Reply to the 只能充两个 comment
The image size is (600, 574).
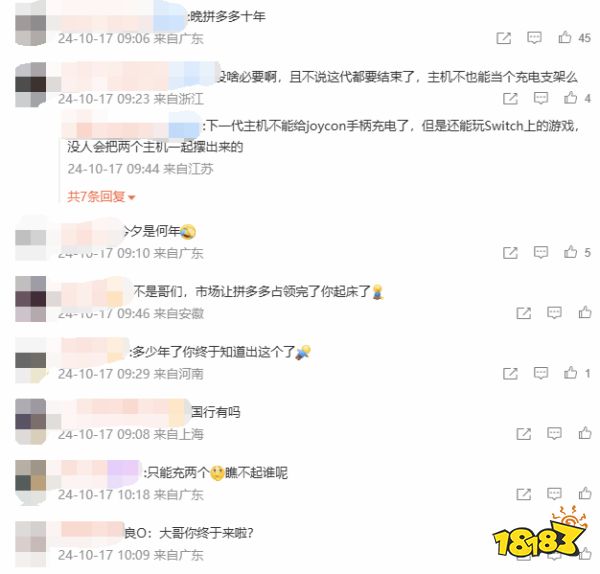(x=554, y=494)
